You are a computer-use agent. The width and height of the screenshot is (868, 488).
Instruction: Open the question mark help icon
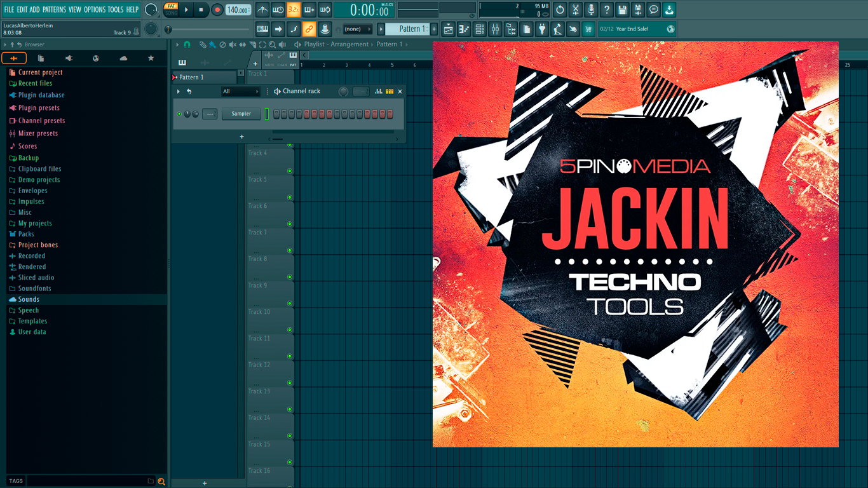[607, 10]
